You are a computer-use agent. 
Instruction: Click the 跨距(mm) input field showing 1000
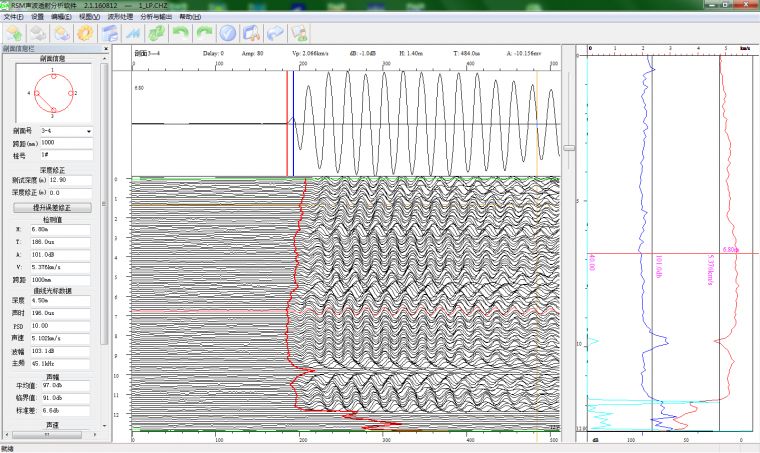pos(65,143)
